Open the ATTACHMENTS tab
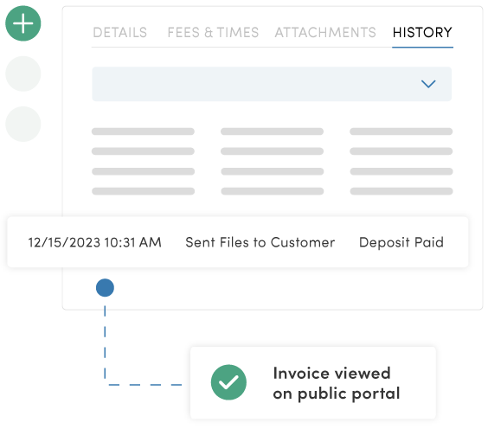Screen dimensions: 488x448 (325, 32)
